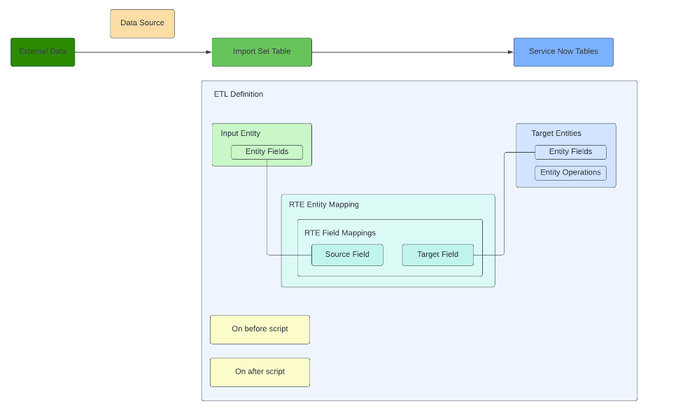The image size is (683, 418).
Task: Select Entity Fields inside Target Entities
Action: [571, 152]
